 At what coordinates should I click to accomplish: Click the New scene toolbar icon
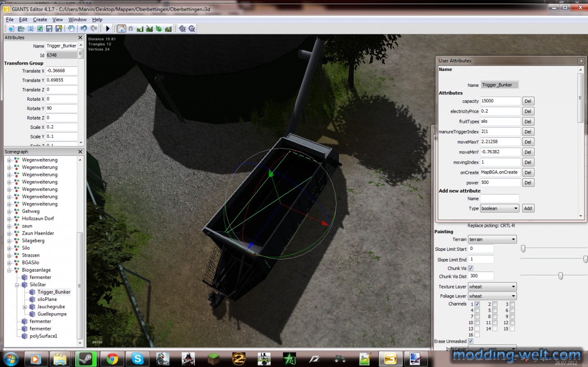click(11, 28)
